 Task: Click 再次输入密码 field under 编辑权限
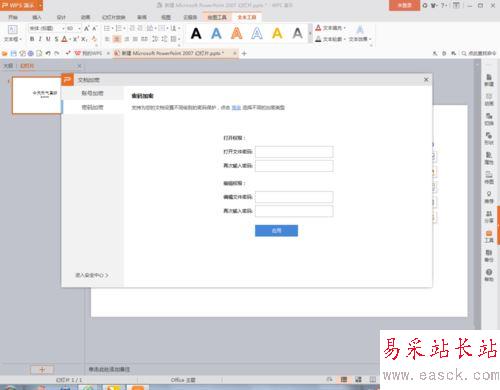click(294, 211)
